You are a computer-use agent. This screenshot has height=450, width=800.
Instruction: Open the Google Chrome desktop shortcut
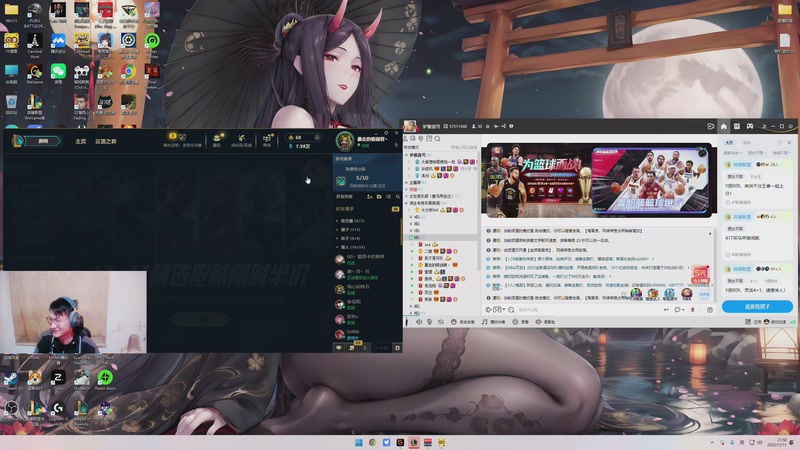129,74
